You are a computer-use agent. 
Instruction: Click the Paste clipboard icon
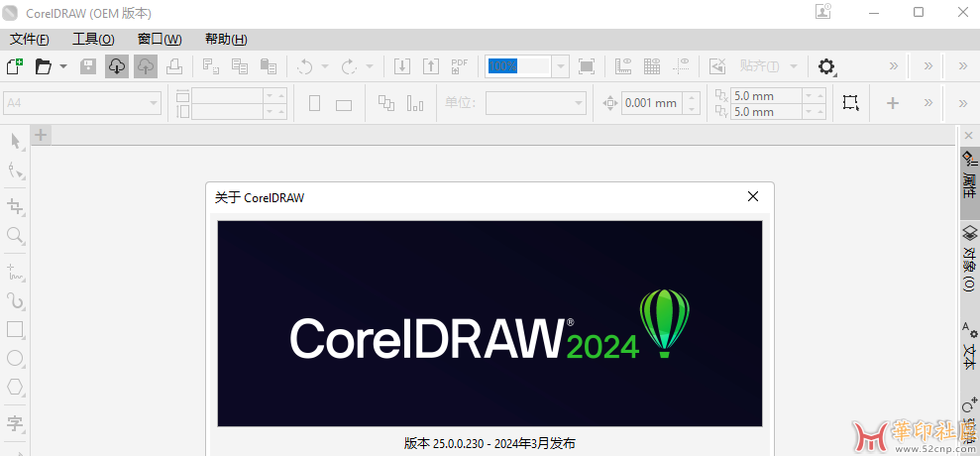pyautogui.click(x=269, y=66)
